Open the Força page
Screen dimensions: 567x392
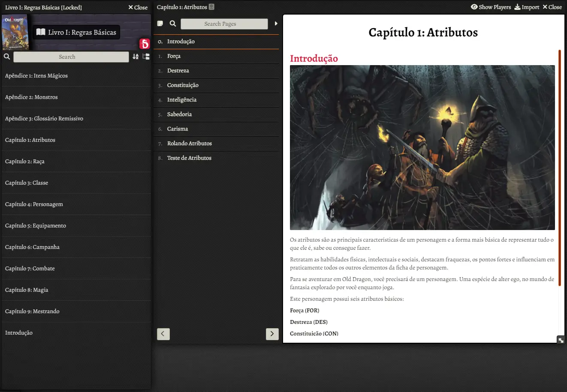216,56
